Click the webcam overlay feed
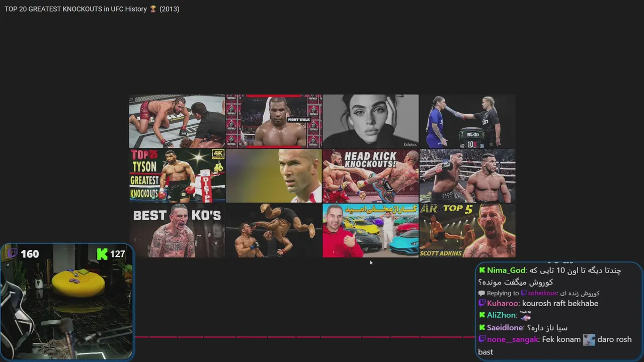Screen dimensions: 644x362 67,302
